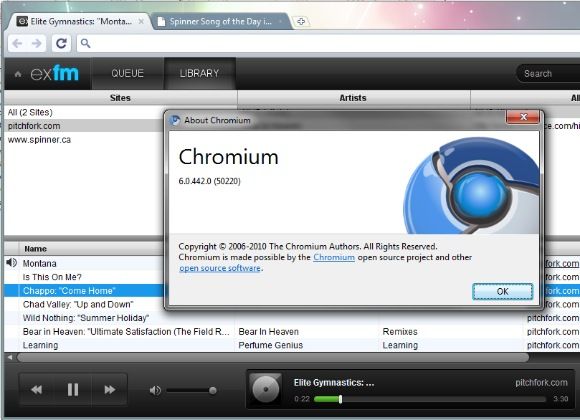
Task: Click the browser forward arrow
Action: tap(37, 44)
